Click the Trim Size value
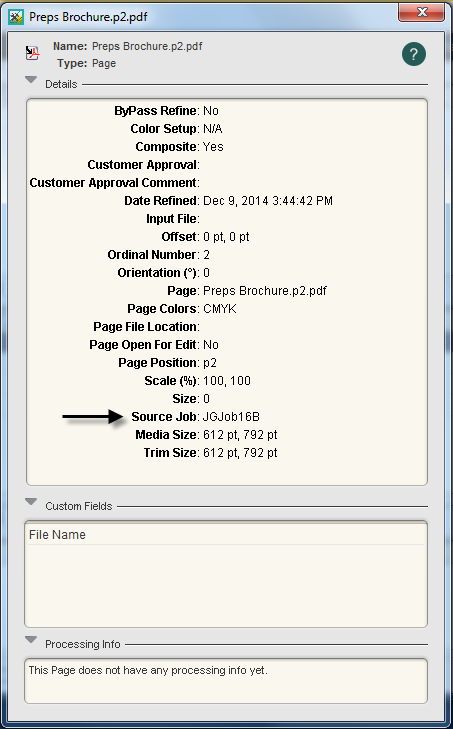Image resolution: width=453 pixels, height=729 pixels. [x=240, y=453]
